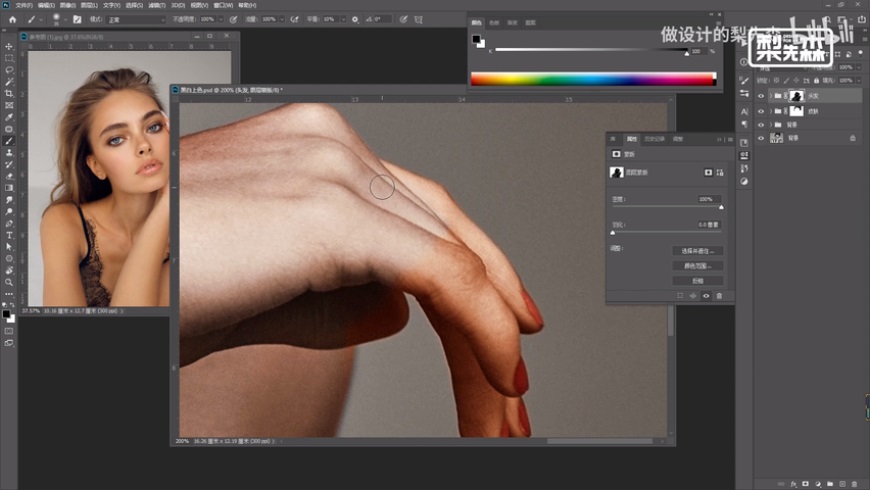Select the Crop tool in toolbar
870x490 pixels.
[9, 93]
